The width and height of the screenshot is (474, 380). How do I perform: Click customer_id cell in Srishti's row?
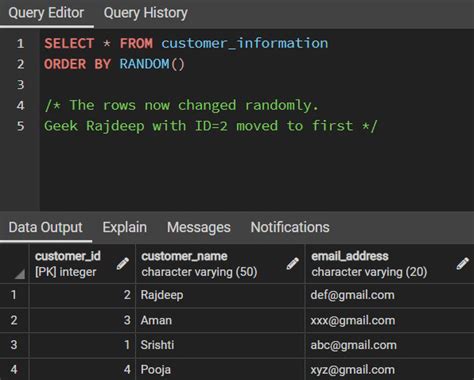pyautogui.click(x=82, y=345)
